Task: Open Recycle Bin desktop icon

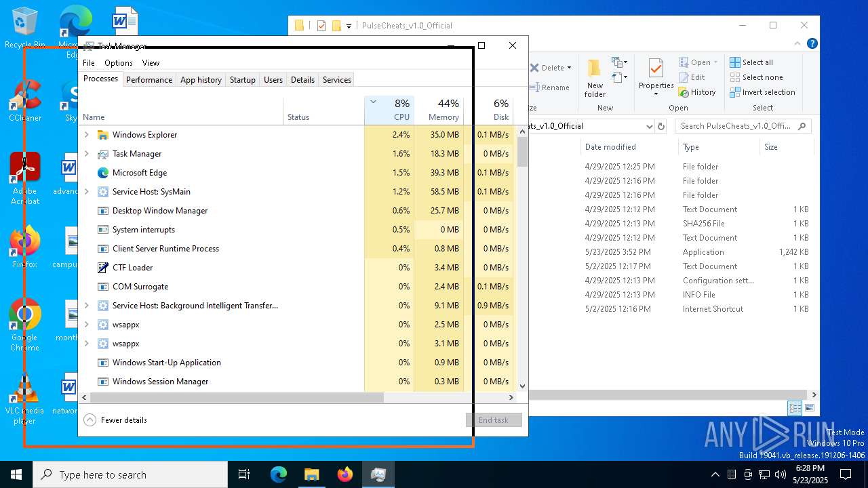Action: pyautogui.click(x=24, y=27)
